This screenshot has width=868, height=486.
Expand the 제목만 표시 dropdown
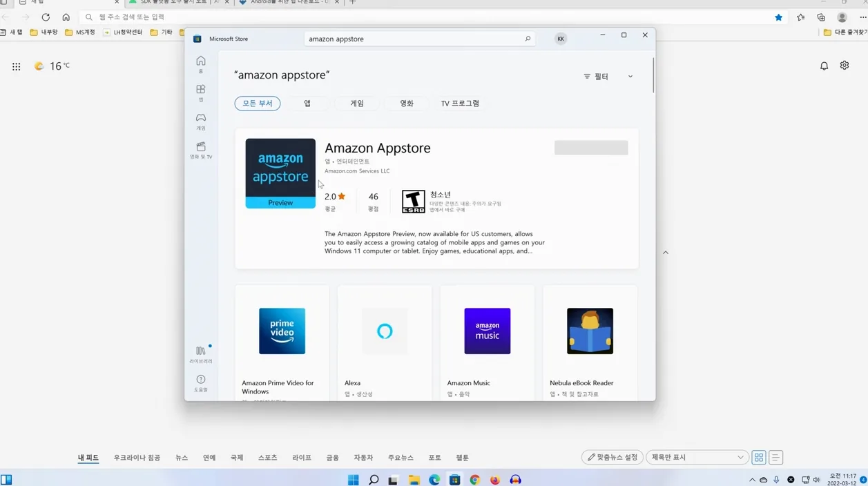(x=697, y=457)
